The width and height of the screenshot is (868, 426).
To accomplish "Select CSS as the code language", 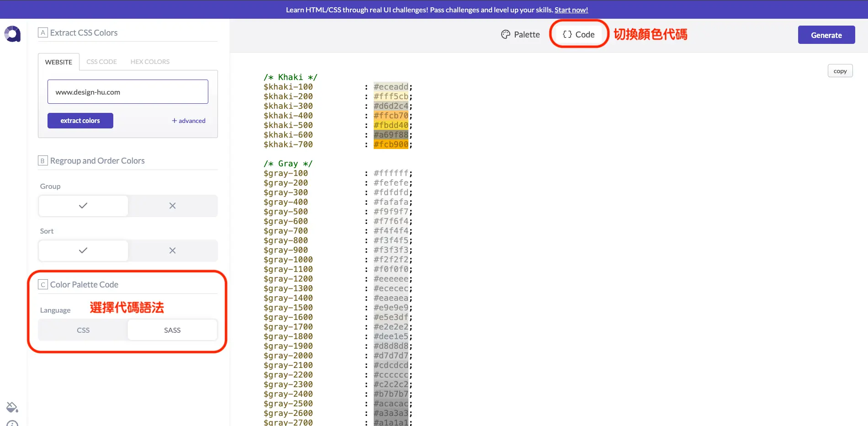I will pos(83,330).
